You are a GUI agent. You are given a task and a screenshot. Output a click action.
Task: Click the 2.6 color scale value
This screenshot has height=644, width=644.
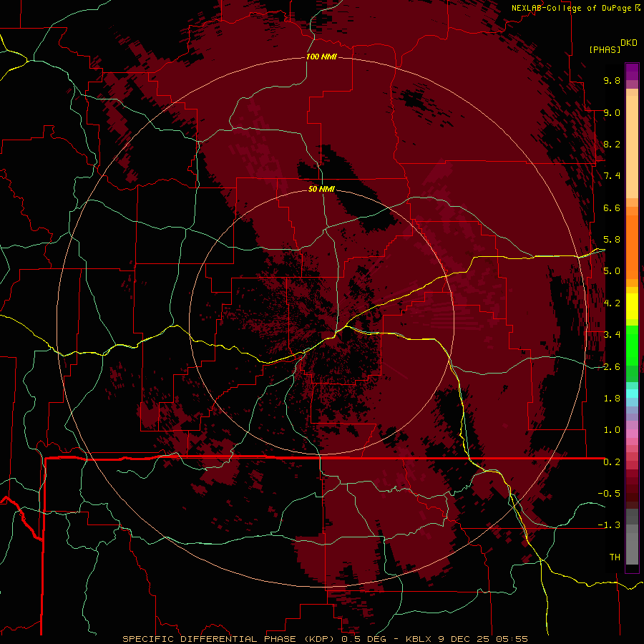coord(612,367)
